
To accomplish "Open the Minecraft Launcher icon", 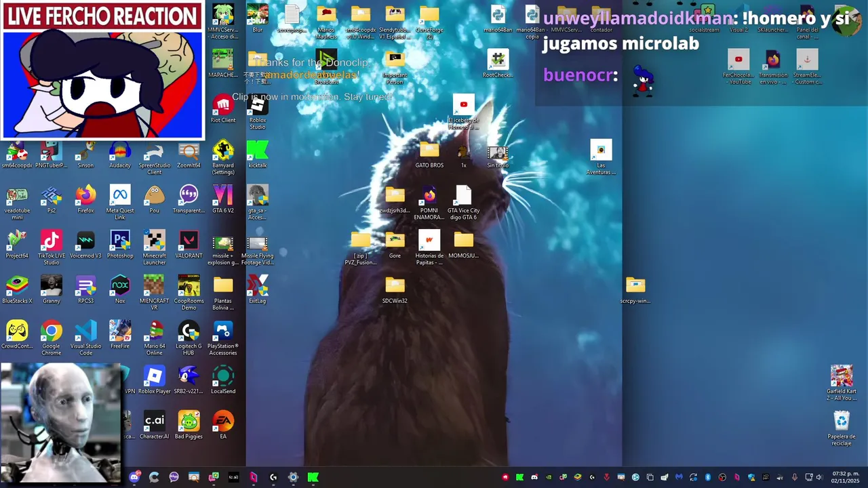I will (x=155, y=248).
